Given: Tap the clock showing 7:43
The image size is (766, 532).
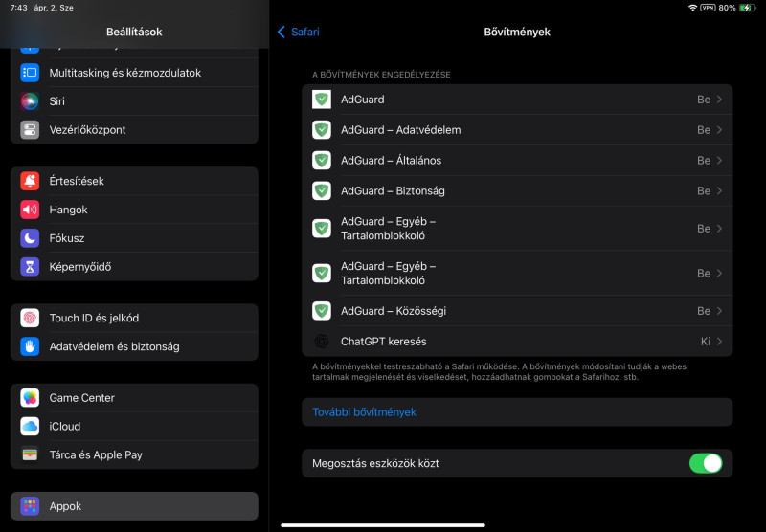Looking at the screenshot, I should (x=18, y=8).
